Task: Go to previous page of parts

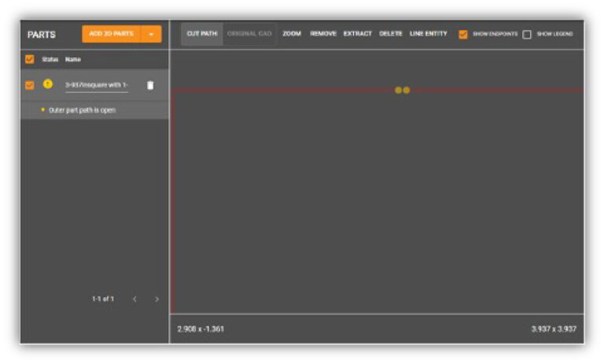Action: tap(134, 299)
